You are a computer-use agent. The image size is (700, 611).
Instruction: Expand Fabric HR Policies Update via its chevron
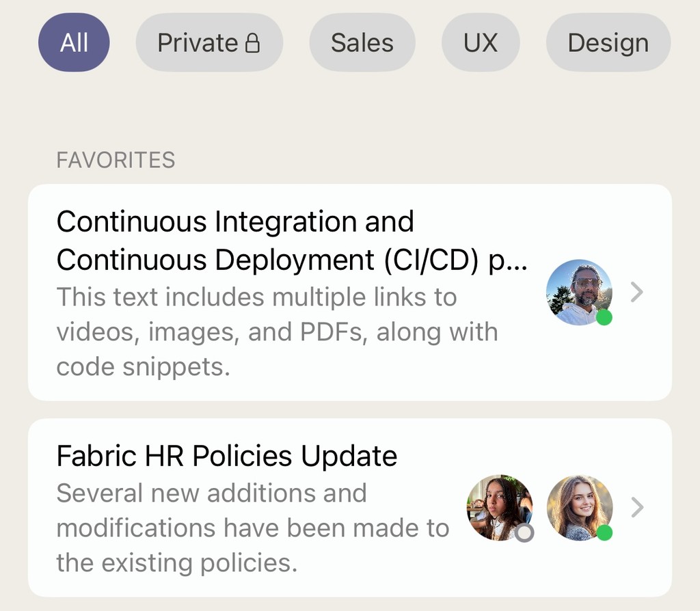click(x=637, y=508)
